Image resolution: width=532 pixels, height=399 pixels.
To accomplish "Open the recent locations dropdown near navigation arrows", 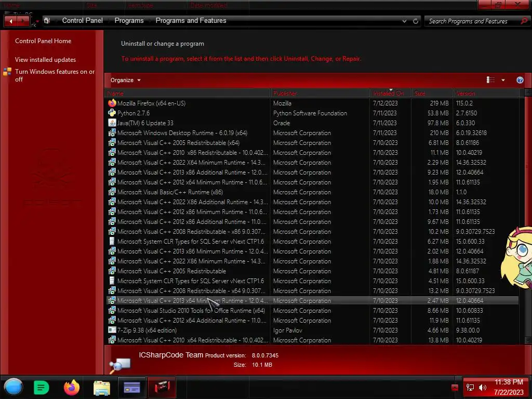I will pyautogui.click(x=37, y=21).
